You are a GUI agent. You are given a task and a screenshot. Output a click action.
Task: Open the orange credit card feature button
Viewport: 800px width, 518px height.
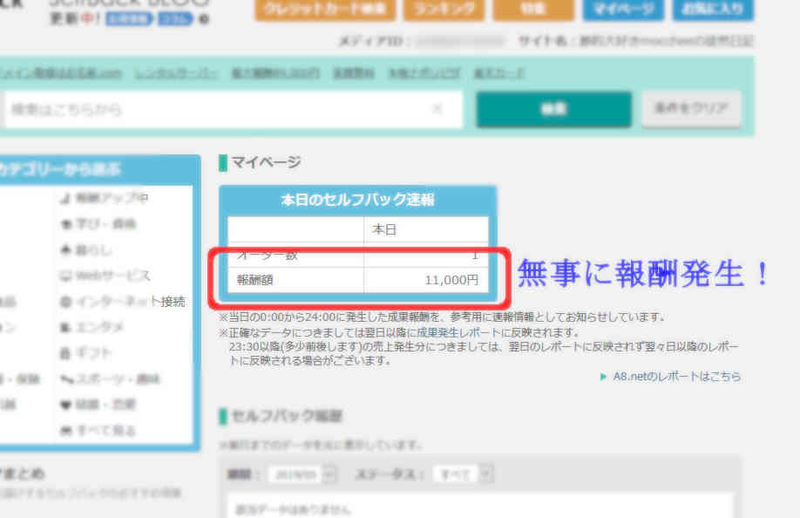click(325, 9)
